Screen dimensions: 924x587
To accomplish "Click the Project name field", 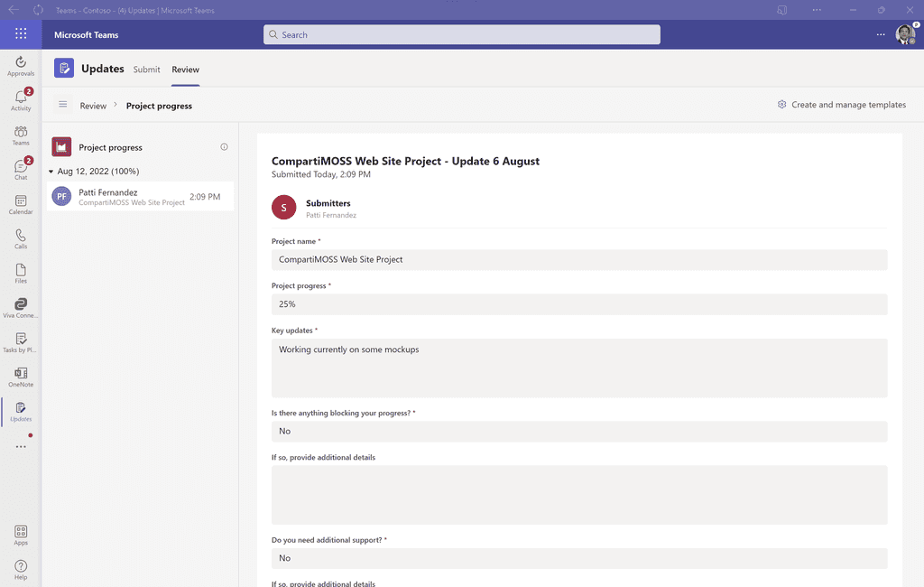I will point(579,259).
